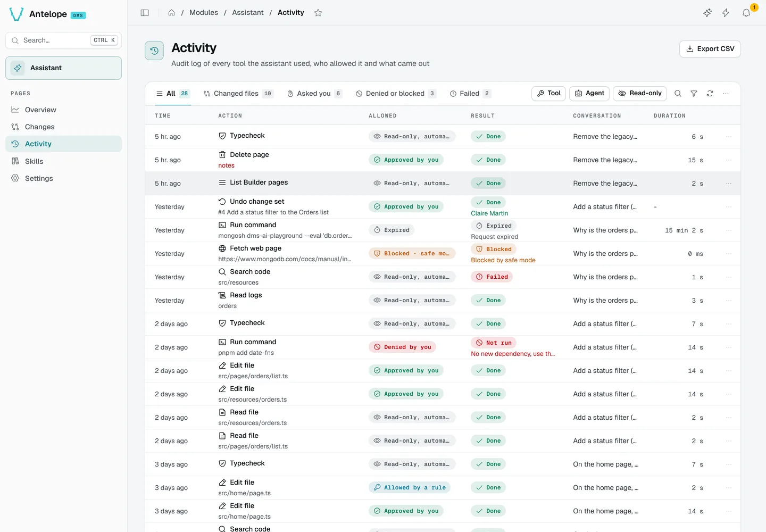Open Settings in sidebar

63,178
